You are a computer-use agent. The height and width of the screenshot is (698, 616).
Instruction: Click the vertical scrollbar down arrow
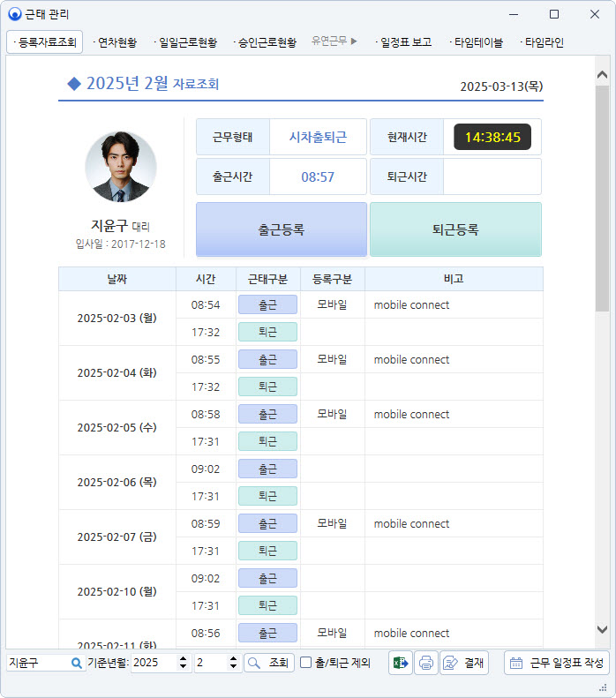tap(603, 629)
